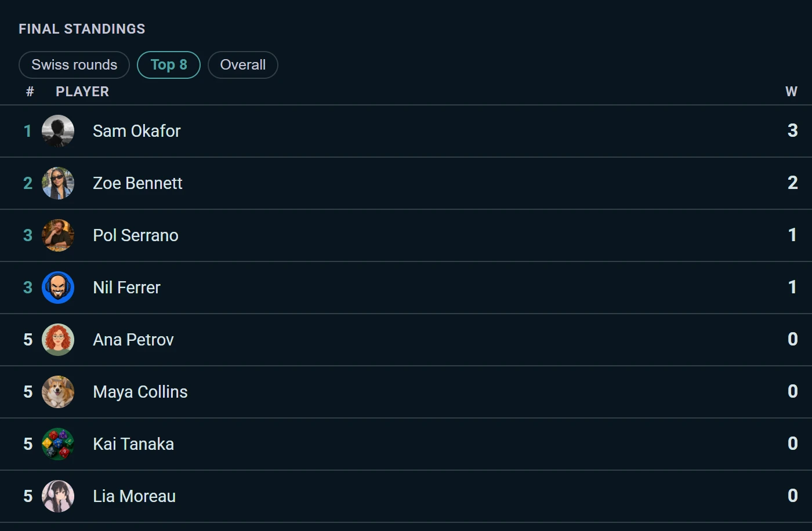
Task: Open Pol Serrano's player name
Action: pyautogui.click(x=136, y=235)
